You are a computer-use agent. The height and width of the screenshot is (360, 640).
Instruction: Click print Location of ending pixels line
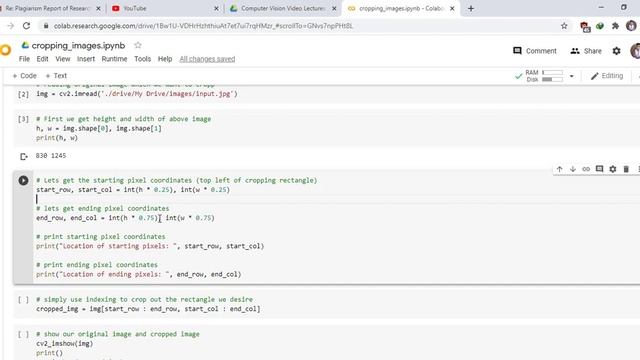(x=139, y=274)
